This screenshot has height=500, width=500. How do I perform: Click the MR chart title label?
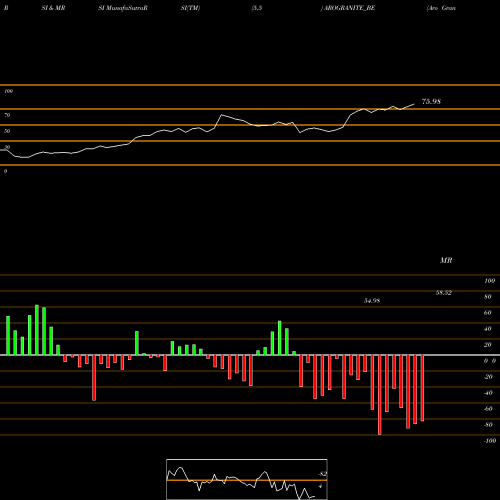pyautogui.click(x=446, y=260)
